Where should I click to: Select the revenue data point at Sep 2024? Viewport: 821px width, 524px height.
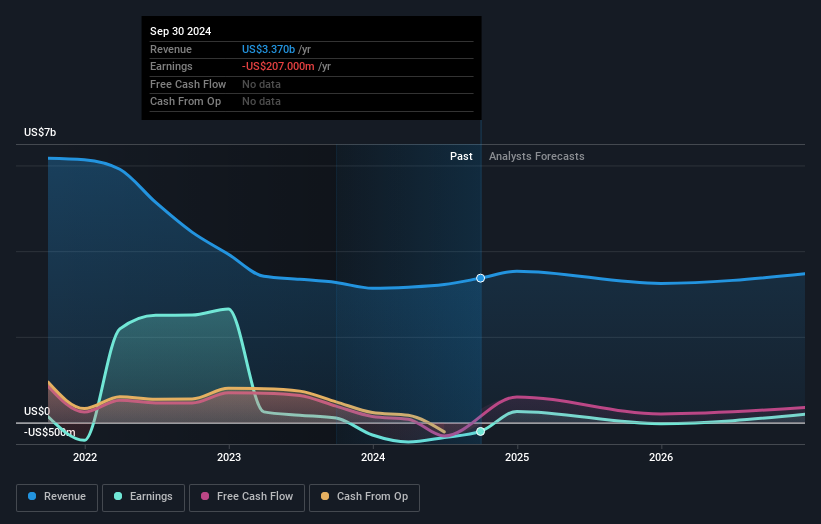tap(480, 278)
